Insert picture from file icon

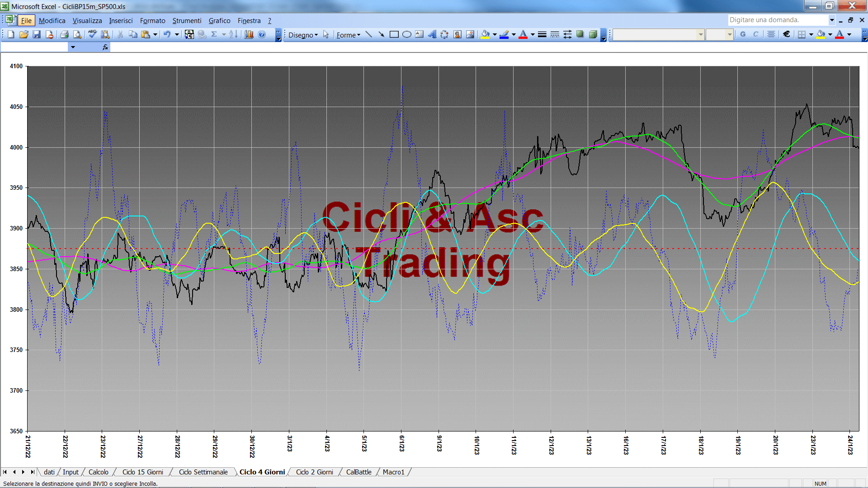470,34
